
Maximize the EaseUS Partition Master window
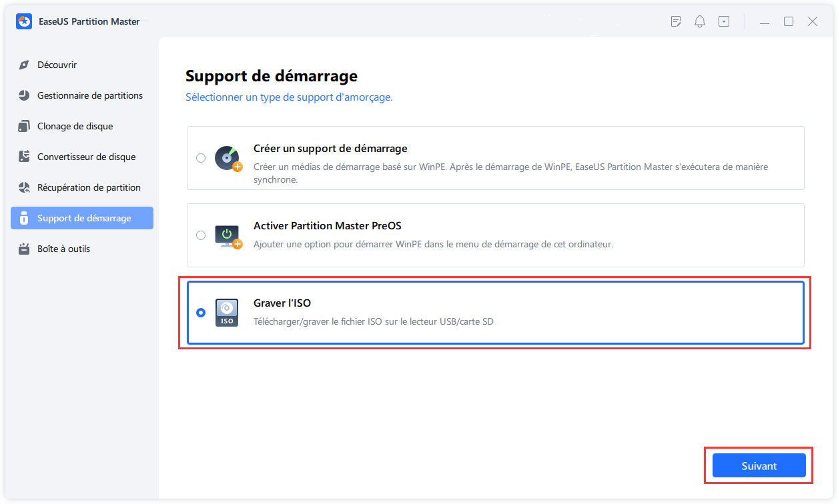pyautogui.click(x=789, y=21)
